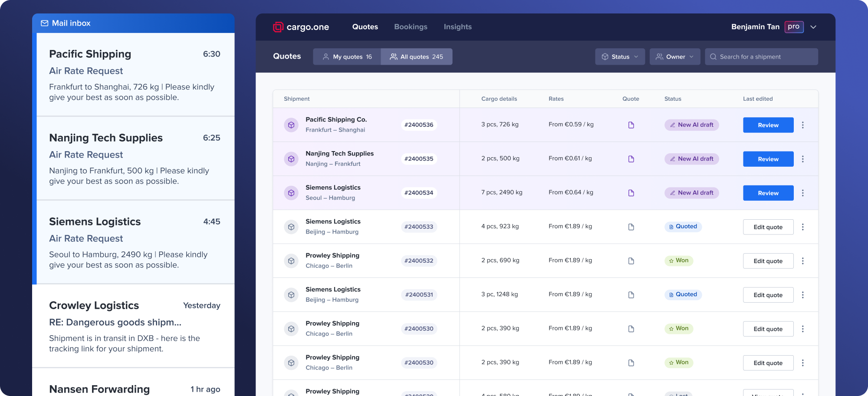Click package icon for Seoul – Hamburg row
This screenshot has height=396, width=868.
291,193
